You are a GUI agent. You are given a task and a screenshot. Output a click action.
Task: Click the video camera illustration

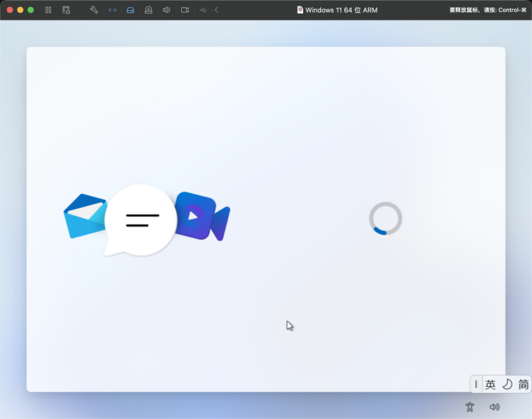click(x=203, y=217)
